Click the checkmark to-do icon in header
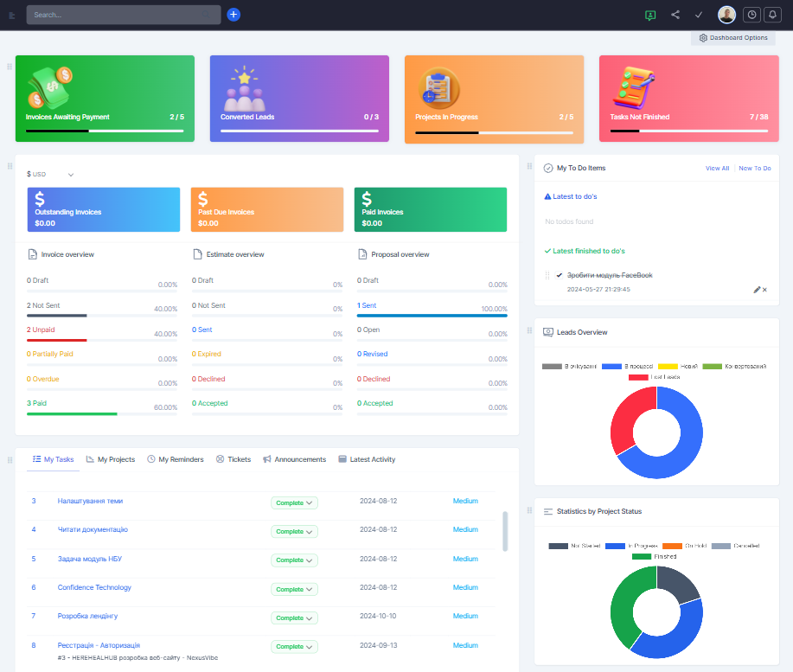 699,15
